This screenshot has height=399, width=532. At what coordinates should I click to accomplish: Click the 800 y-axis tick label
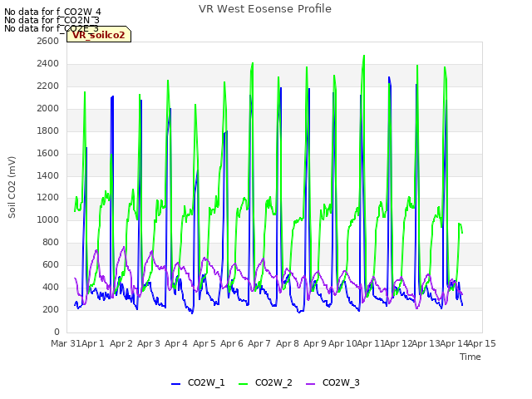[51, 242]
